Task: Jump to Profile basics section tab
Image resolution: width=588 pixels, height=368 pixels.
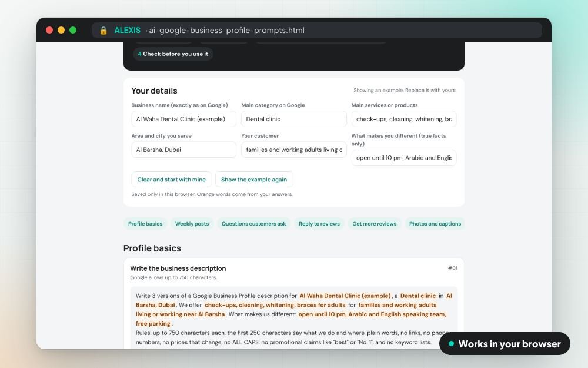Action: tap(145, 223)
